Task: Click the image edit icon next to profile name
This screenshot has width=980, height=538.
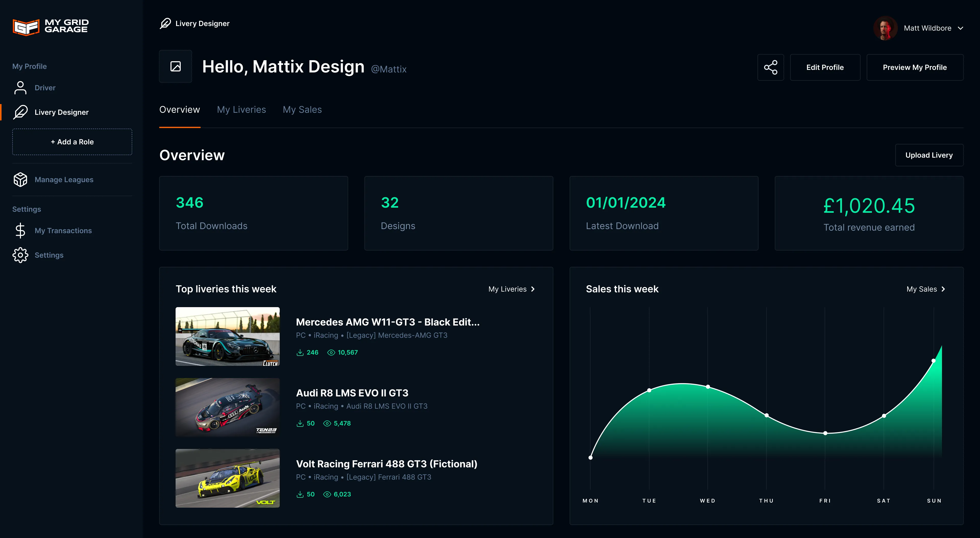Action: [x=176, y=66]
